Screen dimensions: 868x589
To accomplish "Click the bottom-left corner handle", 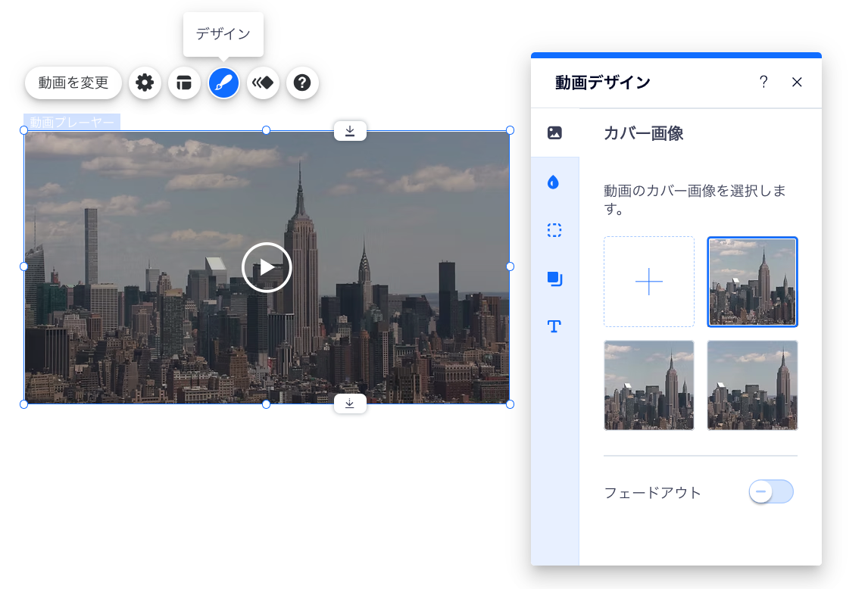I will [x=23, y=404].
